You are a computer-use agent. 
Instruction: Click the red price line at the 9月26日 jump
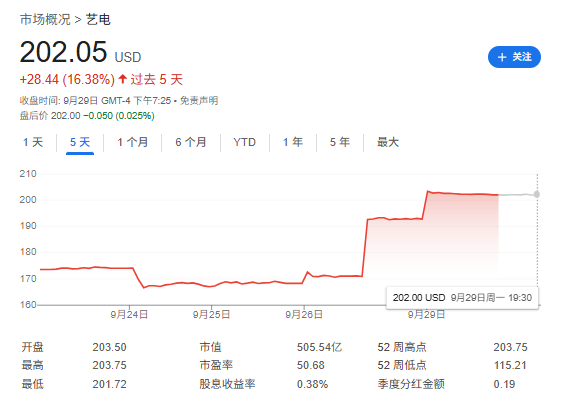tap(365, 248)
